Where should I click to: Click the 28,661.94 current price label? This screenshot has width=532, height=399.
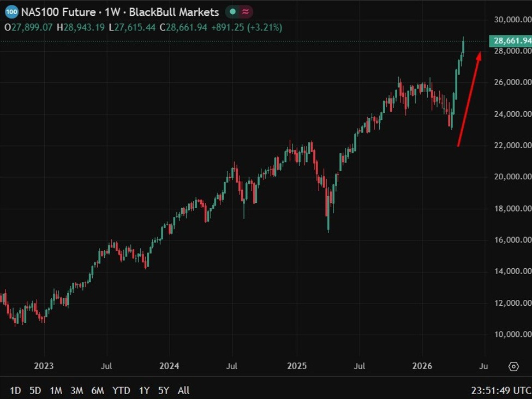coord(511,41)
